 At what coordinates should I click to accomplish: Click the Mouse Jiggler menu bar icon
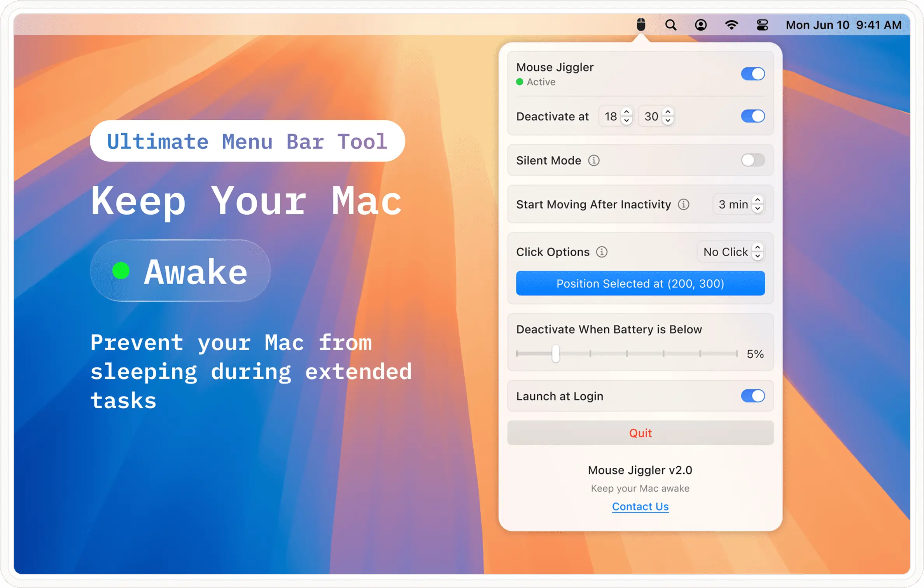[641, 25]
